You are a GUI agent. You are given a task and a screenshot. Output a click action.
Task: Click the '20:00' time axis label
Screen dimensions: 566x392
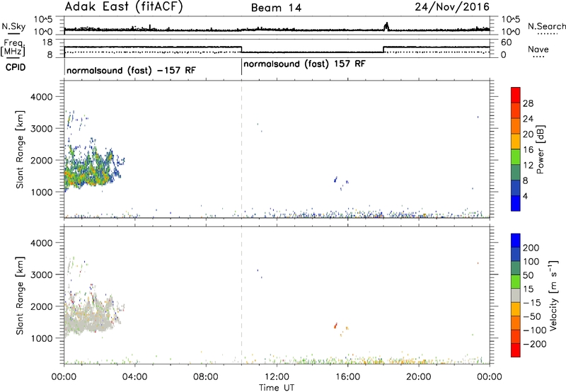click(418, 377)
